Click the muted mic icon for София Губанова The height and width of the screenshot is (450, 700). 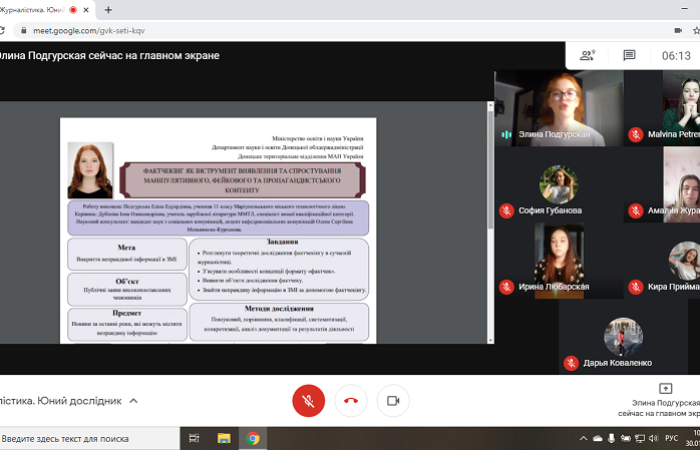507,211
